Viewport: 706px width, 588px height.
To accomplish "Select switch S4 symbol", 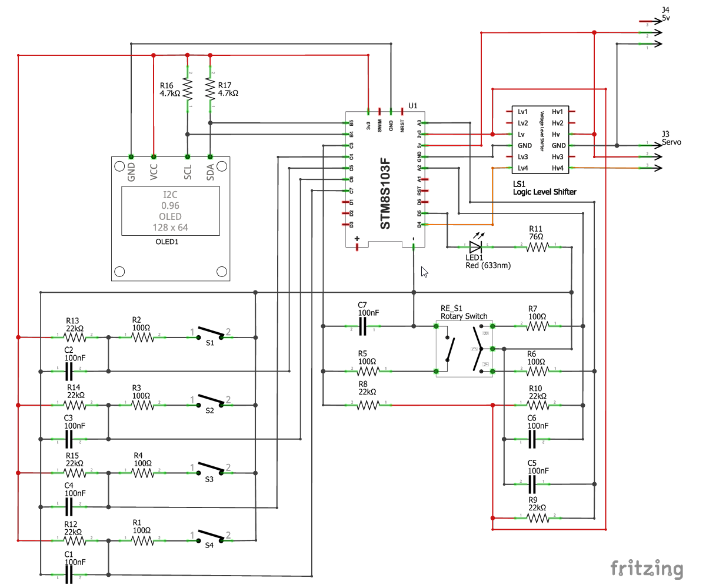I will point(210,536).
